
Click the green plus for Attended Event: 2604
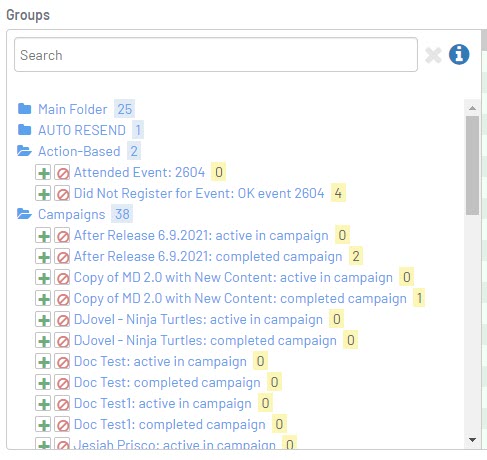[x=43, y=173]
